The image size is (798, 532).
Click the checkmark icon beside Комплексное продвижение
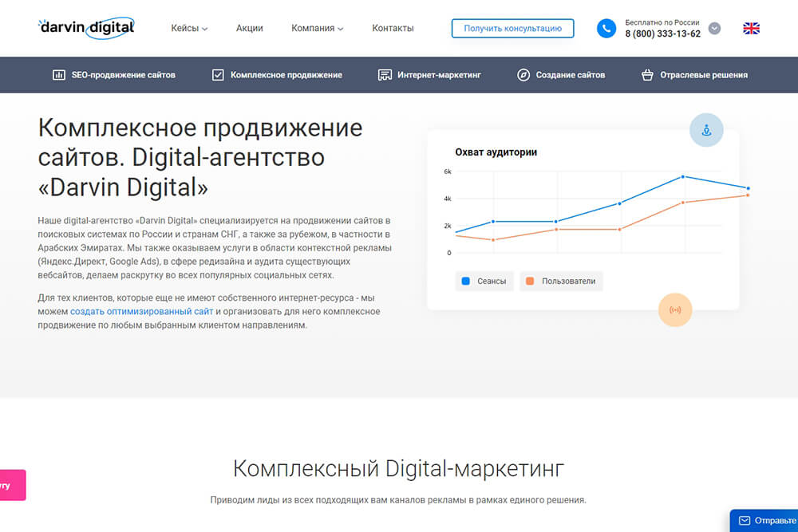pyautogui.click(x=218, y=75)
